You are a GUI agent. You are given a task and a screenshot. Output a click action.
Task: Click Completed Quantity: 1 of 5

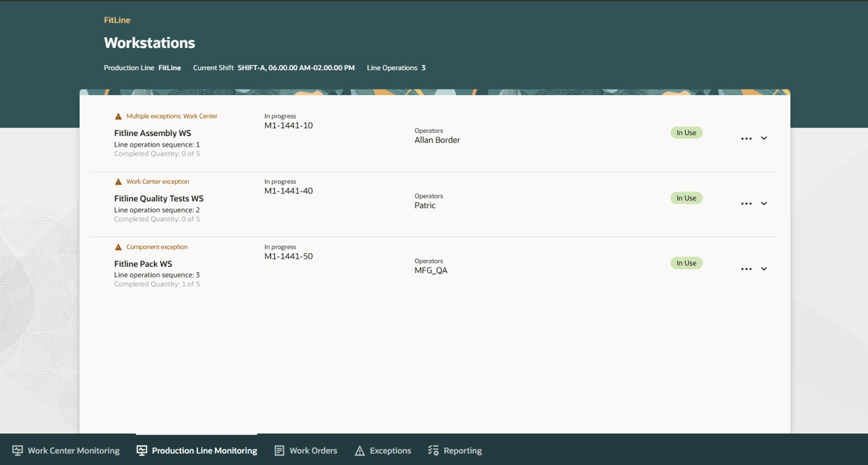point(156,284)
